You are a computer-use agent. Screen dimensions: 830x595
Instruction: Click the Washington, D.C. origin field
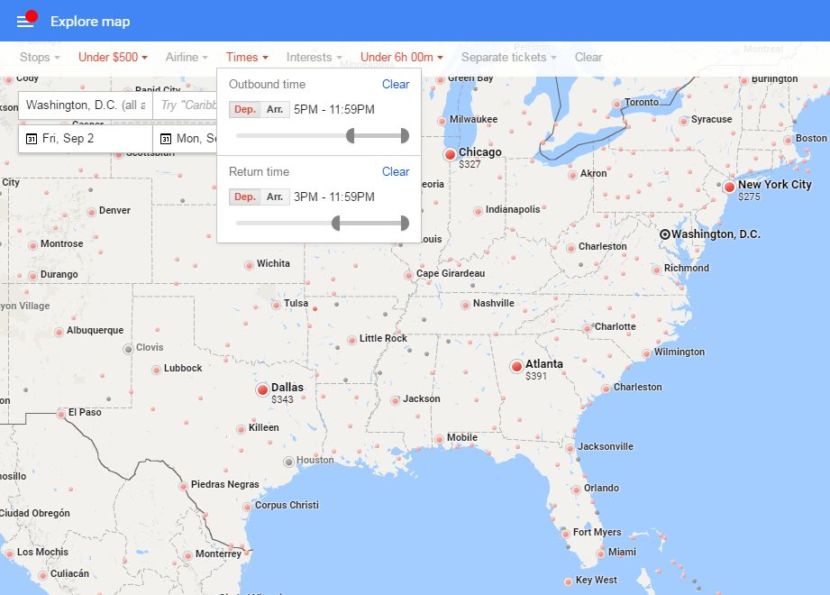[x=86, y=105]
